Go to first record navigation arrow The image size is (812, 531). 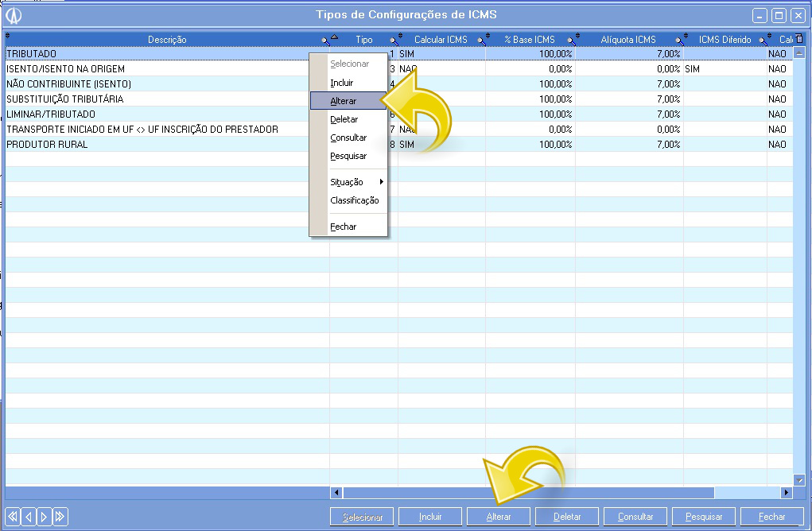(x=12, y=516)
